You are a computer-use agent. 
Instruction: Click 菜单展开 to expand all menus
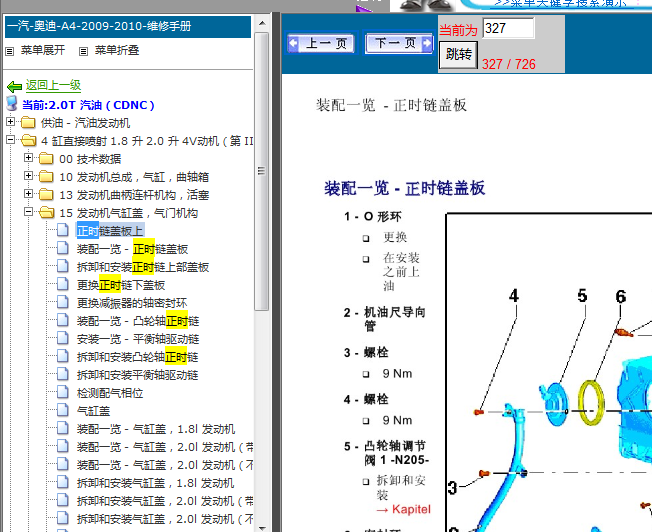[43, 50]
